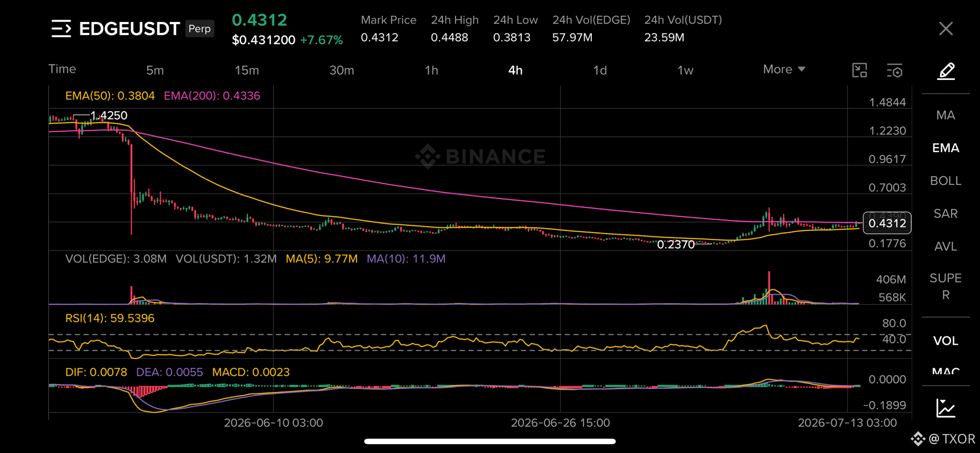Switch to the 5m interval

[x=155, y=70]
